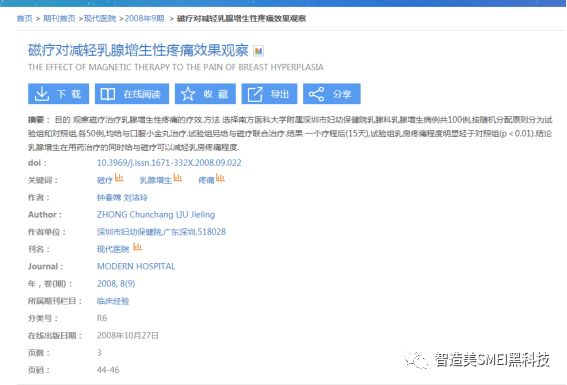Click the 导出 export button label
Image resolution: width=567 pixels, height=385 pixels.
point(280,94)
